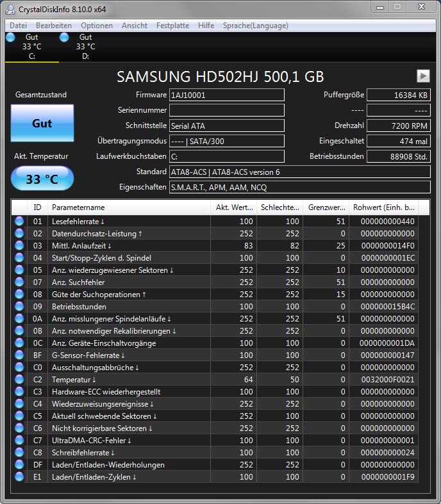Click status icon of Hardware-ECC wiederhergestellt row
This screenshot has width=441, height=504.
pyautogui.click(x=19, y=391)
